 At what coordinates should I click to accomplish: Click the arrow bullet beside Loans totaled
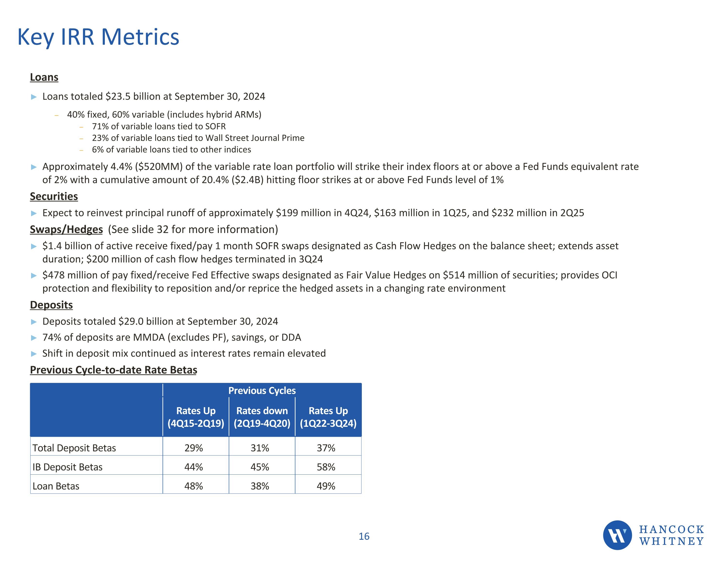coord(34,97)
